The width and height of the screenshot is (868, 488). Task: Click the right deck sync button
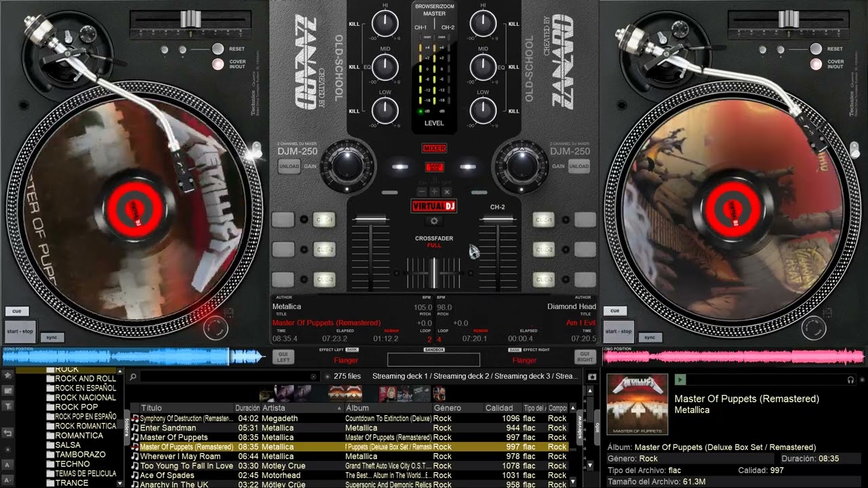(x=650, y=337)
